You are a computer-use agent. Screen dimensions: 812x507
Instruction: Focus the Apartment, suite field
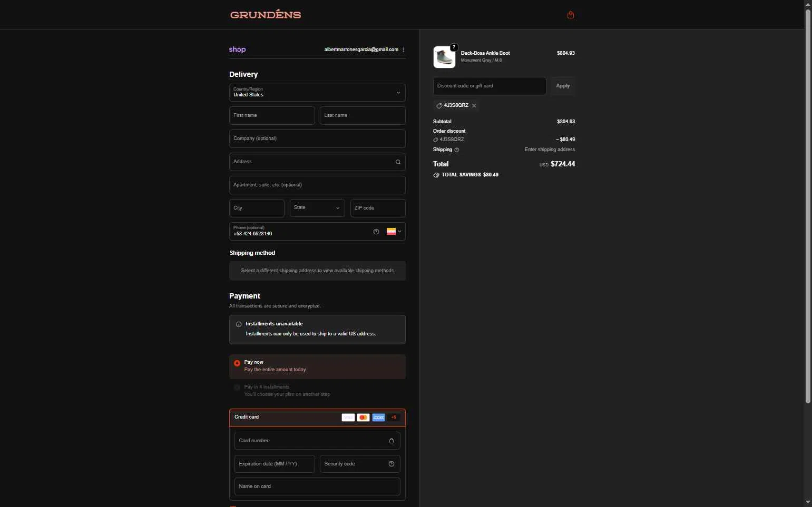pyautogui.click(x=317, y=185)
